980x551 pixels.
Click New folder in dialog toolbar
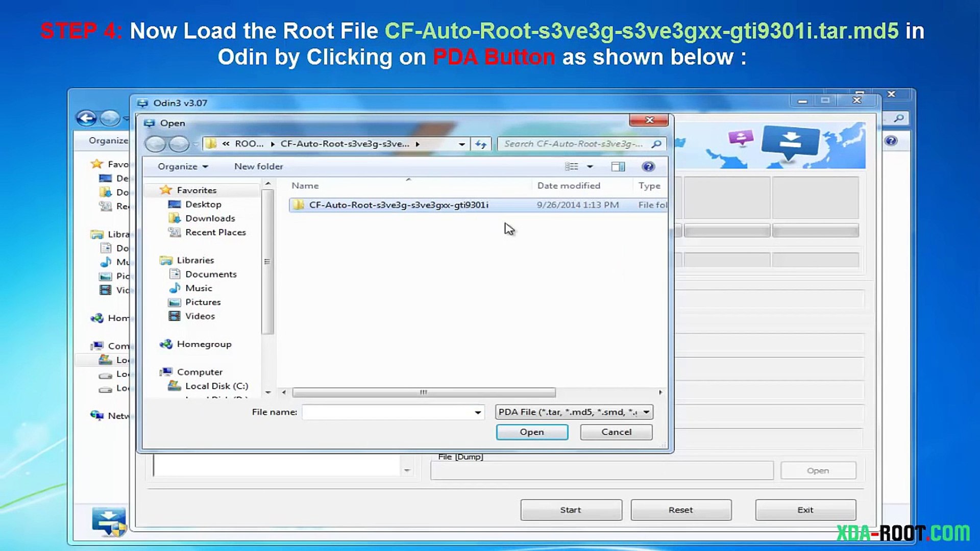pyautogui.click(x=258, y=167)
